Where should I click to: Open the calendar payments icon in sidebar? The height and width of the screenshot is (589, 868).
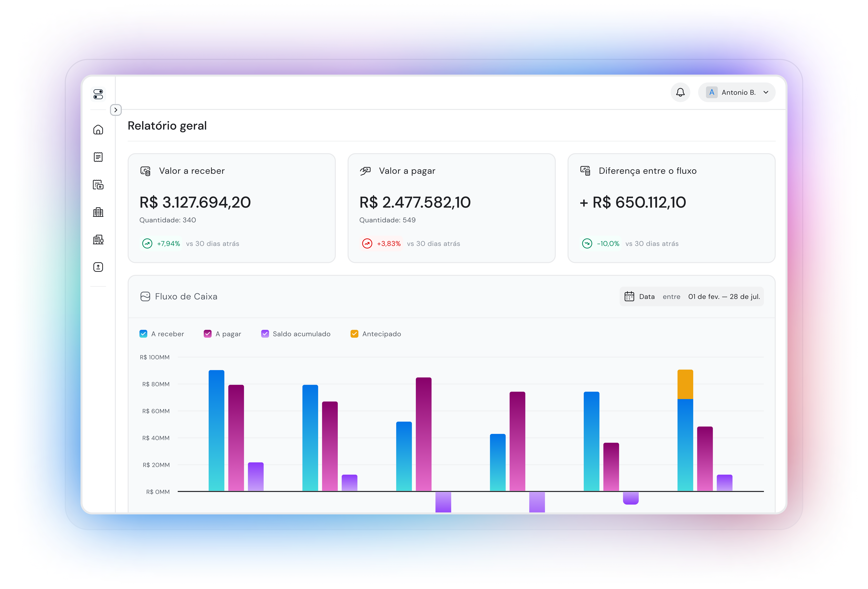(x=98, y=185)
